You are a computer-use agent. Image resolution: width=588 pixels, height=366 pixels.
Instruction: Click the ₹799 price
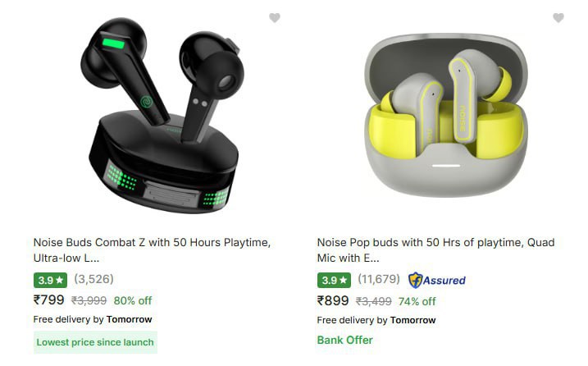point(48,300)
